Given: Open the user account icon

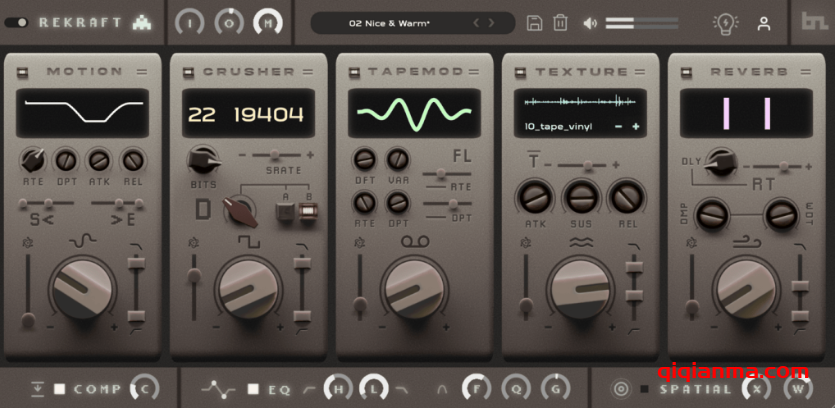Looking at the screenshot, I should coord(764,23).
